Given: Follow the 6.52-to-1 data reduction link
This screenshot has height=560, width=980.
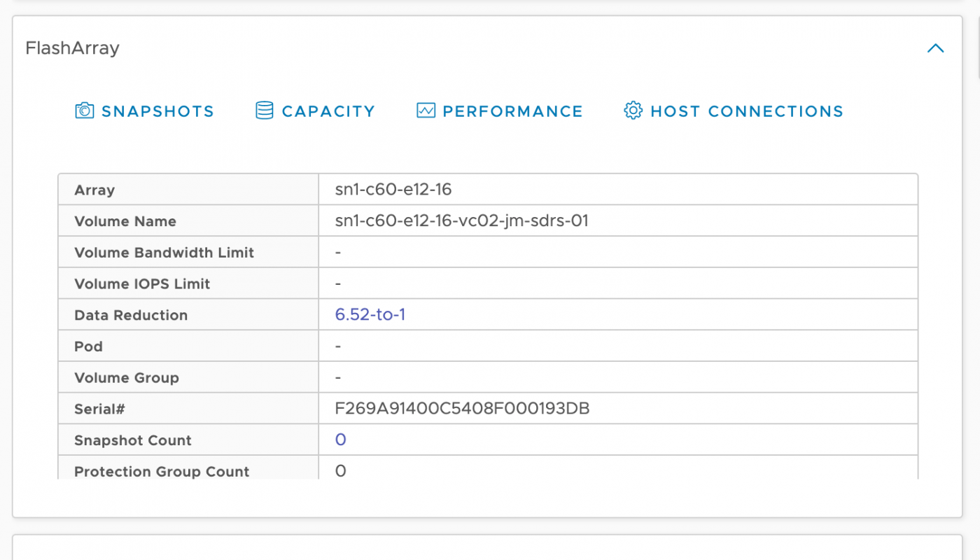Looking at the screenshot, I should point(370,315).
